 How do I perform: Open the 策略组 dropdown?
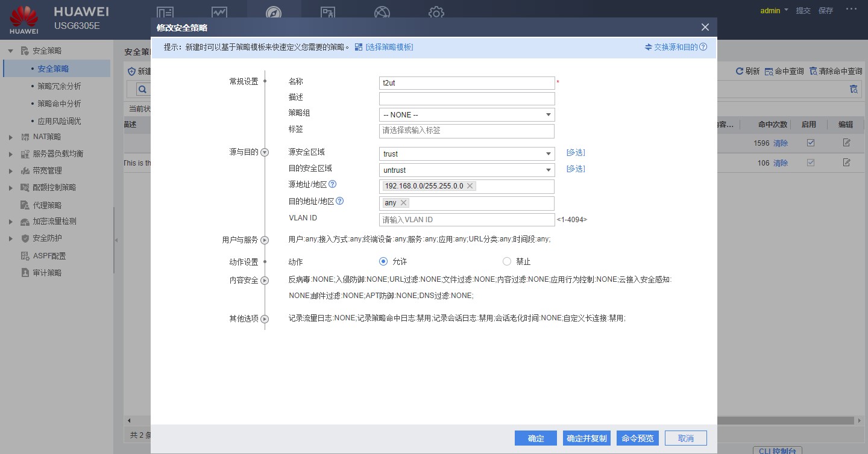point(467,114)
